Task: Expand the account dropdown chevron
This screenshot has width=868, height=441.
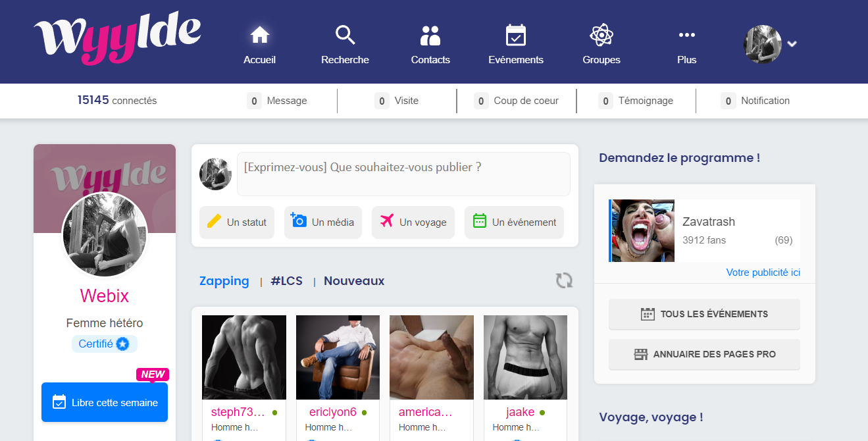Action: [792, 44]
